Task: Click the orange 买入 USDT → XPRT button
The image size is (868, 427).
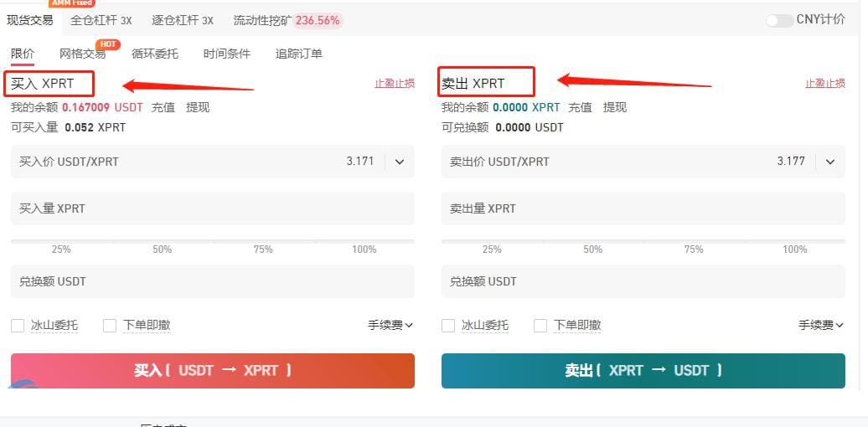Action: tap(213, 371)
